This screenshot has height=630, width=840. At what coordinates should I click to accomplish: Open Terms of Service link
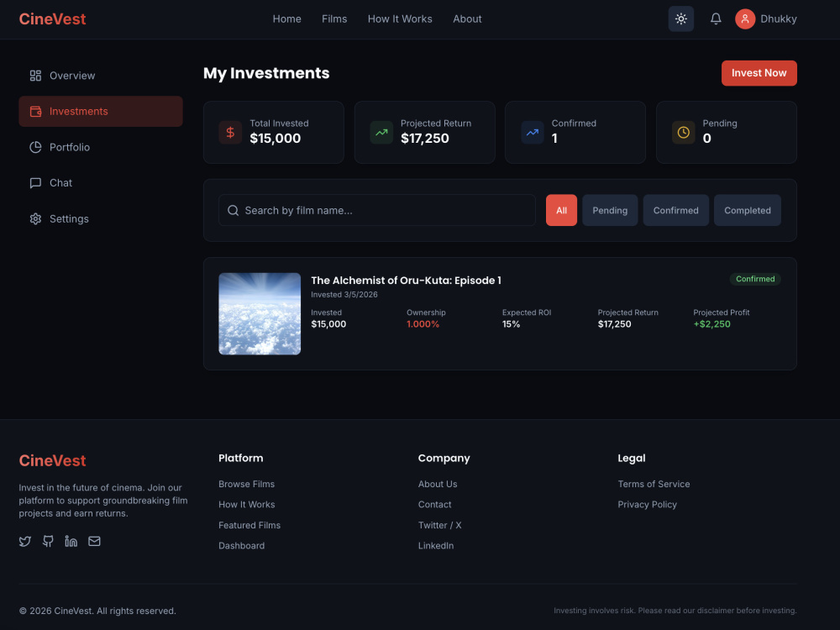pos(654,484)
